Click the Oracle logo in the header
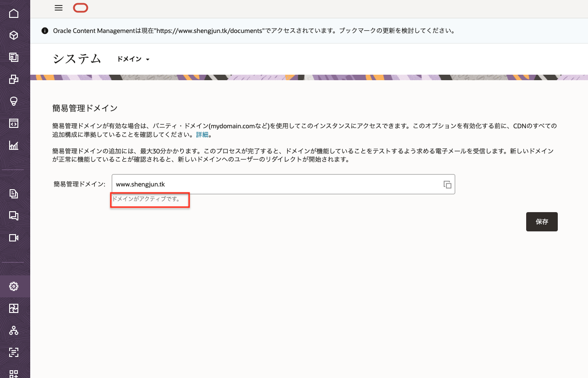This screenshot has height=378, width=588. click(80, 8)
